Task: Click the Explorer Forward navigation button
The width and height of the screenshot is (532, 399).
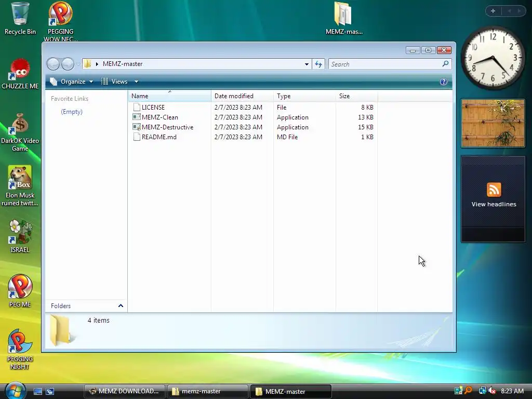Action: [68, 64]
